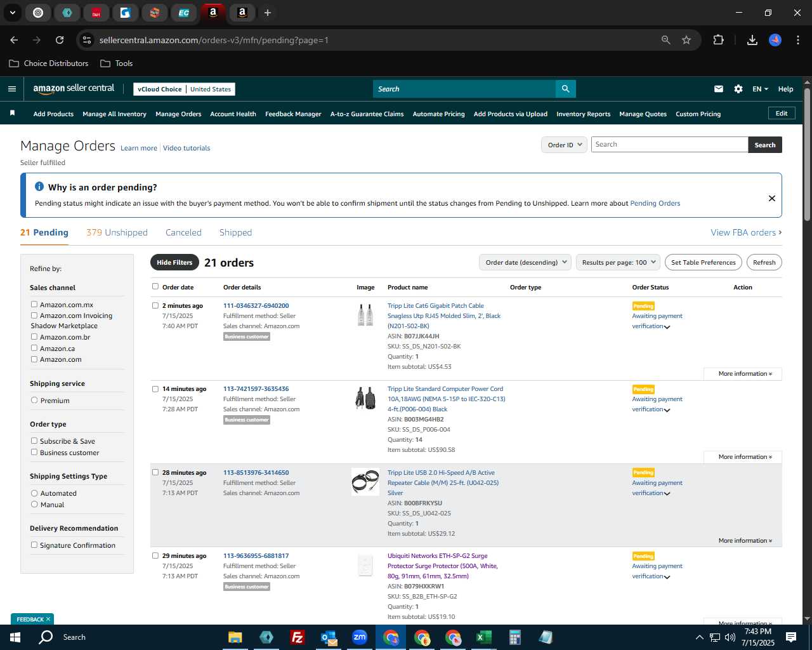Switch to the Canceled tab
This screenshot has width=812, height=650.
tap(183, 232)
